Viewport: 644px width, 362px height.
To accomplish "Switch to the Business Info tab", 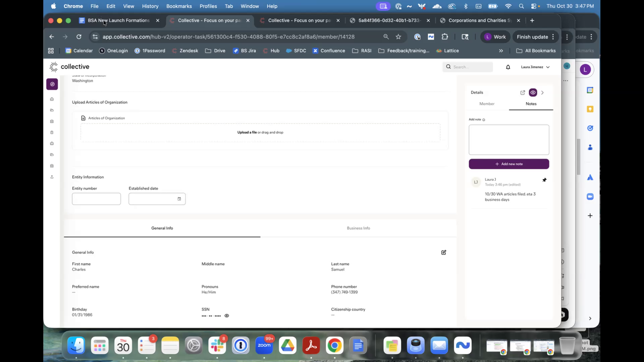I will (358, 228).
